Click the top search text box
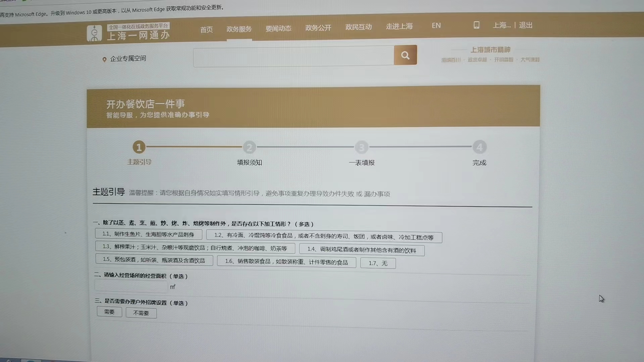Viewport: 644px width, 362px height. point(293,56)
